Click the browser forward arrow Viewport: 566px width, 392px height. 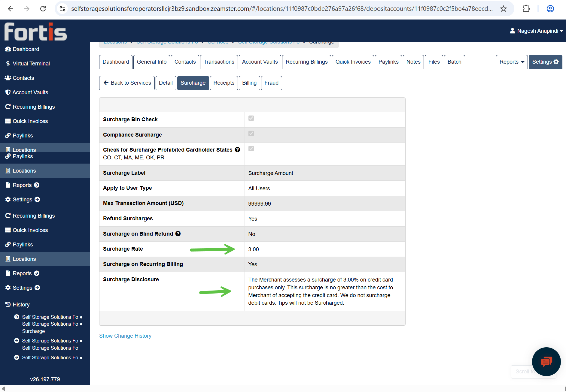[x=27, y=9]
